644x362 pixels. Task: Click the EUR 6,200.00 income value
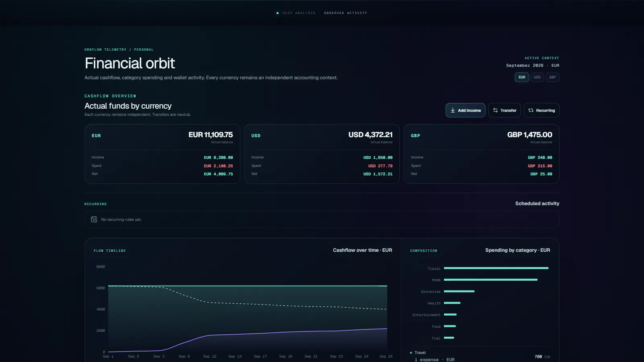click(218, 158)
